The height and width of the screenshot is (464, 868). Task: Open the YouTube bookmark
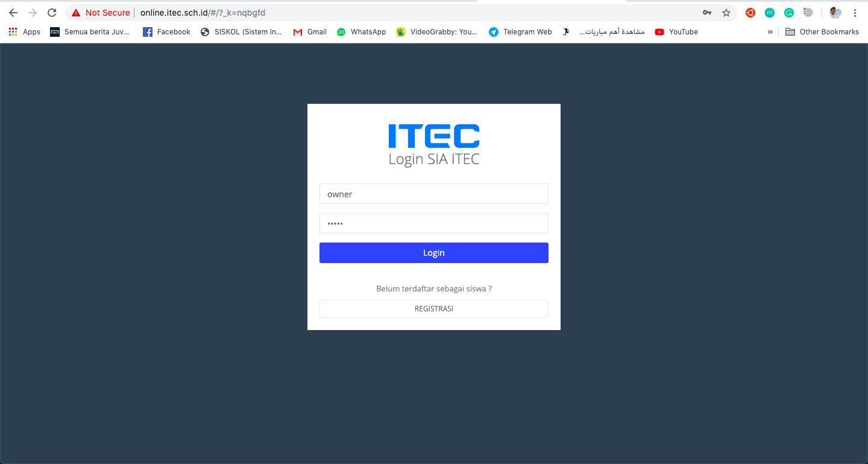point(676,32)
